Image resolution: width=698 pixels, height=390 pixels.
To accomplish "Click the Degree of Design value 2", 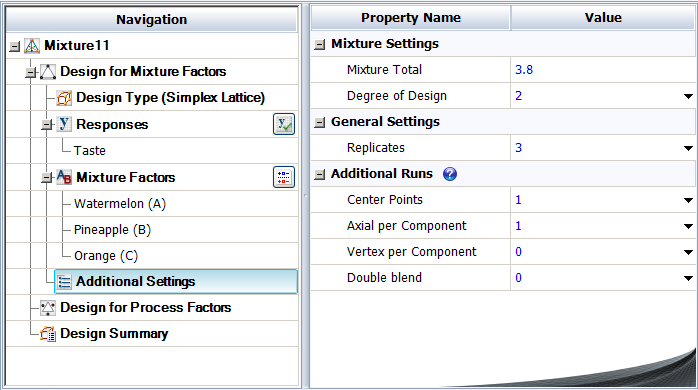I will point(519,96).
